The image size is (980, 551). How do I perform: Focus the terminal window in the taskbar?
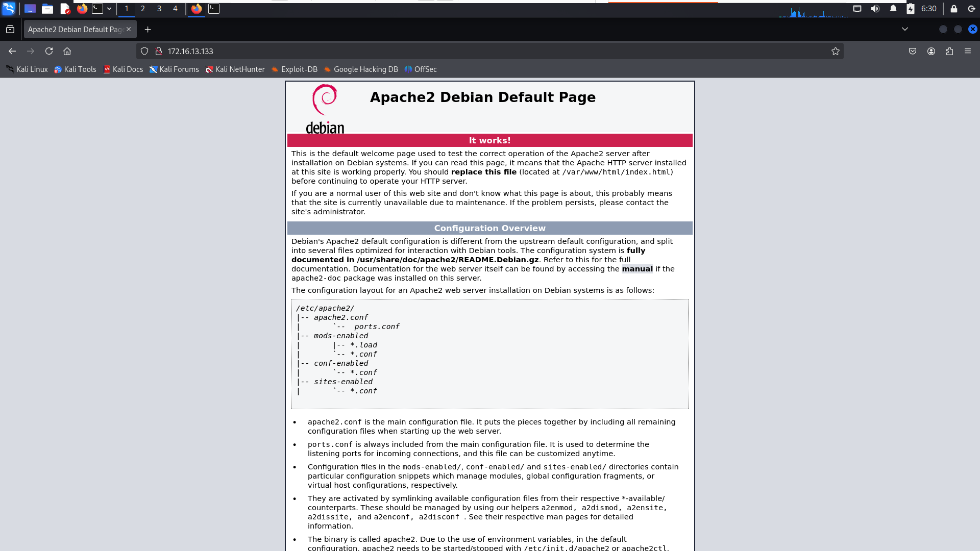click(214, 9)
